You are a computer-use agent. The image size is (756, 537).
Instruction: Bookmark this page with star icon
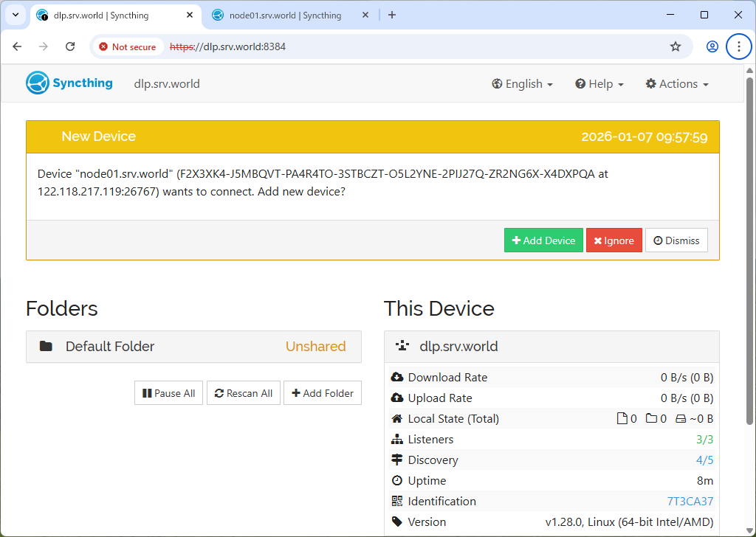click(675, 46)
